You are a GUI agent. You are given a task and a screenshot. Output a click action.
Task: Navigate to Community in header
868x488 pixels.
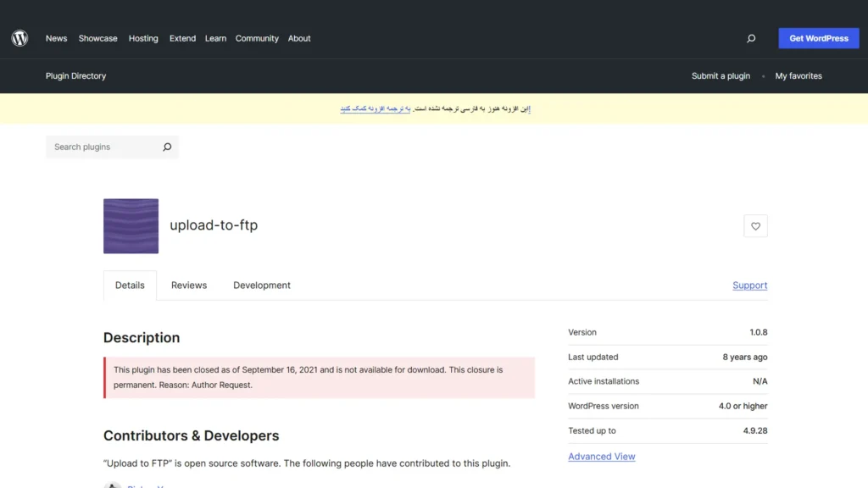point(257,38)
